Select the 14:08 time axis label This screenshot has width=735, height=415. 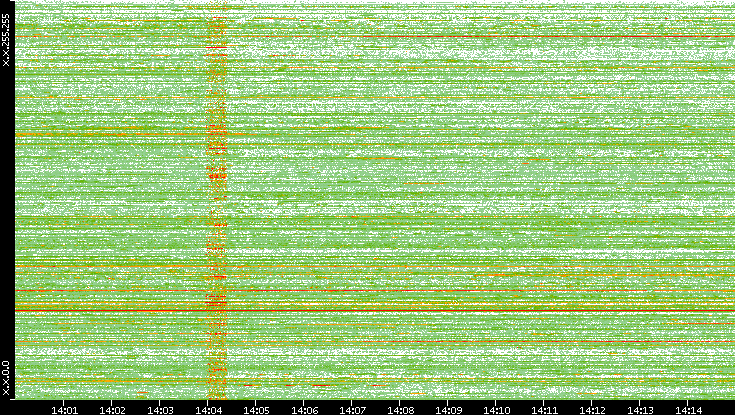(x=400, y=410)
